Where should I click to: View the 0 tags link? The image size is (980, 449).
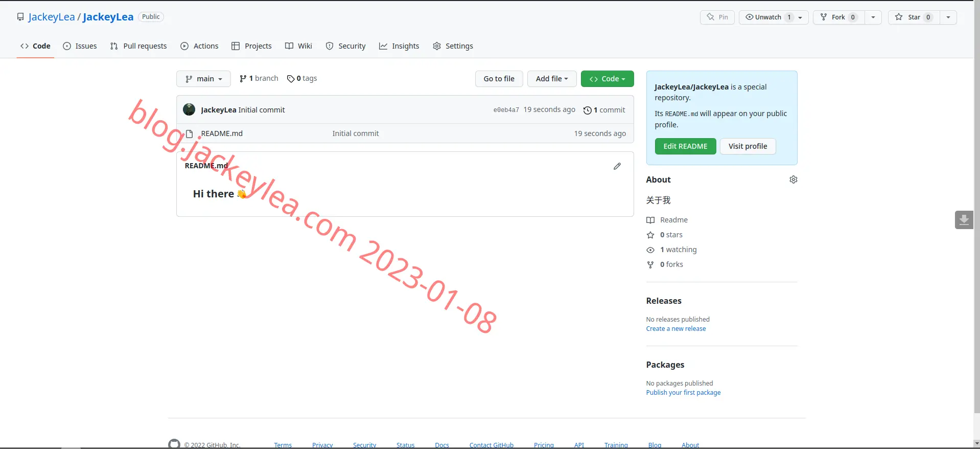(302, 78)
